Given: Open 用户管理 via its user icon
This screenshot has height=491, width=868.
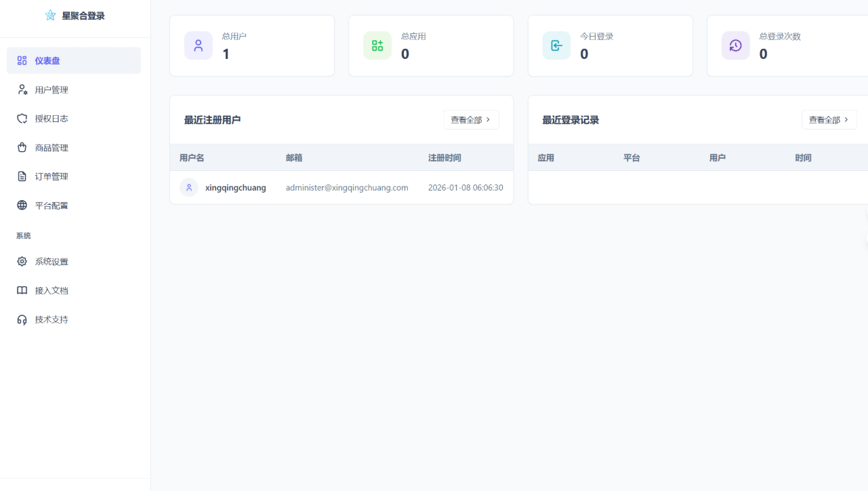Looking at the screenshot, I should (21, 89).
